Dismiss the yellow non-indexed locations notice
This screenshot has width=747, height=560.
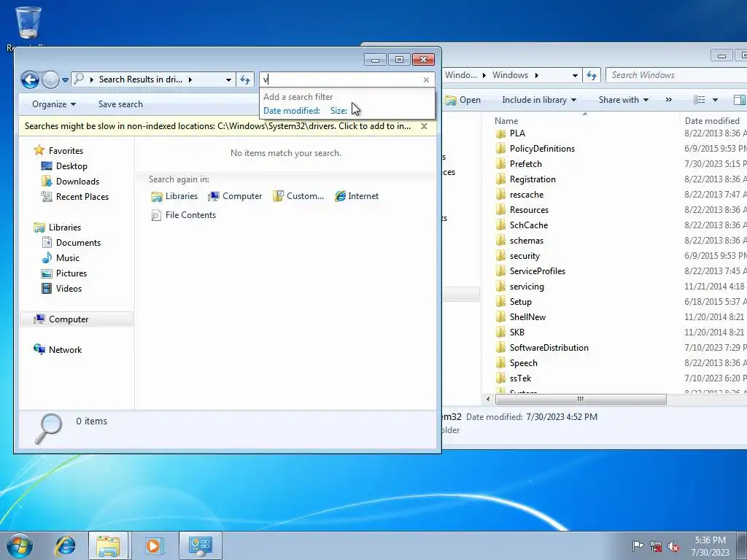pos(424,126)
